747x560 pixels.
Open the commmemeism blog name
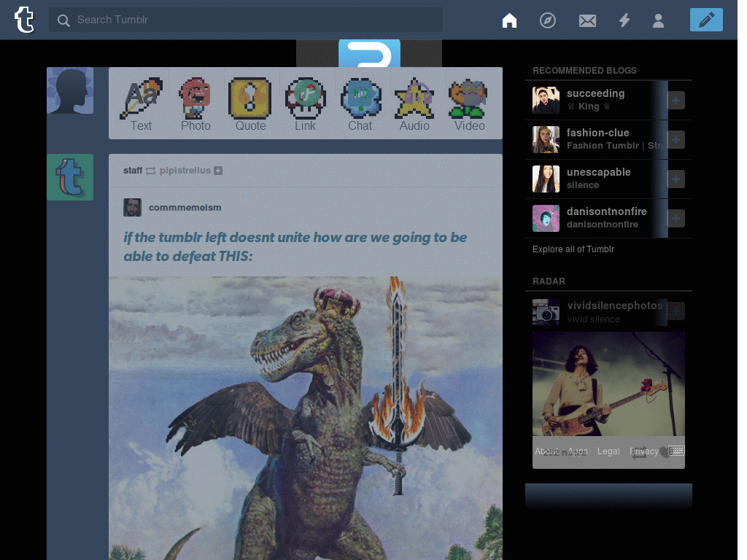click(185, 208)
